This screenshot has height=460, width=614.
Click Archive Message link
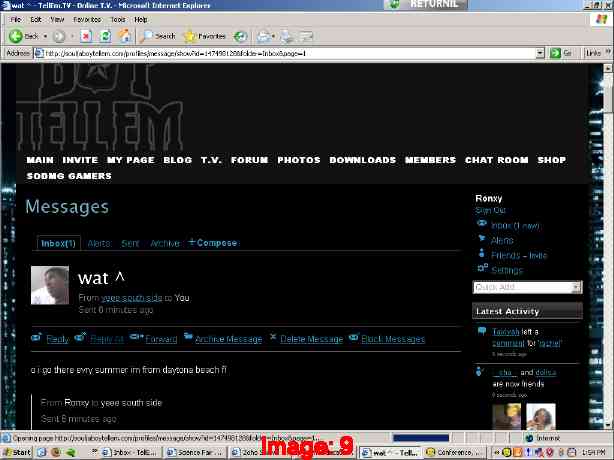pyautogui.click(x=228, y=339)
